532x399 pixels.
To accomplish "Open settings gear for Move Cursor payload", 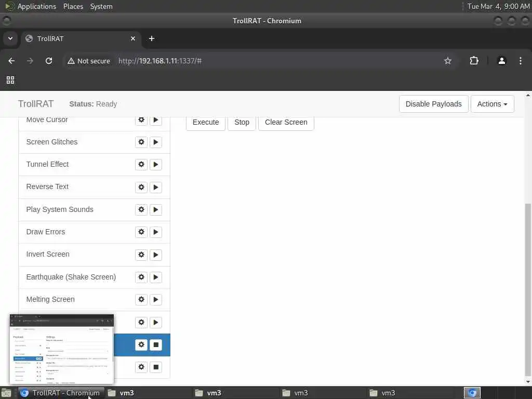I will tap(141, 121).
